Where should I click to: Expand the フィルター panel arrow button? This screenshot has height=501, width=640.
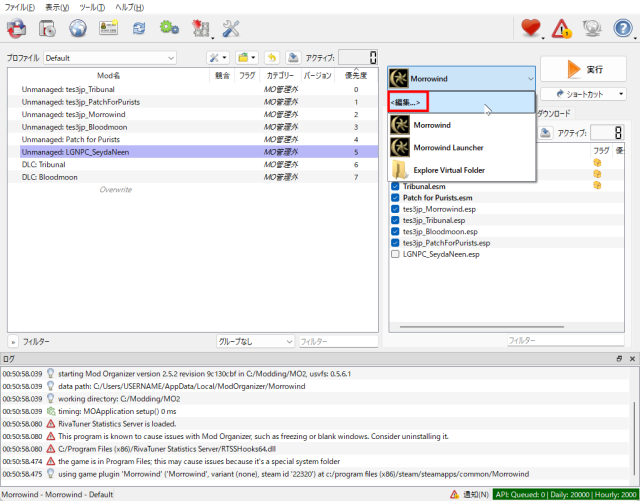tap(13, 342)
